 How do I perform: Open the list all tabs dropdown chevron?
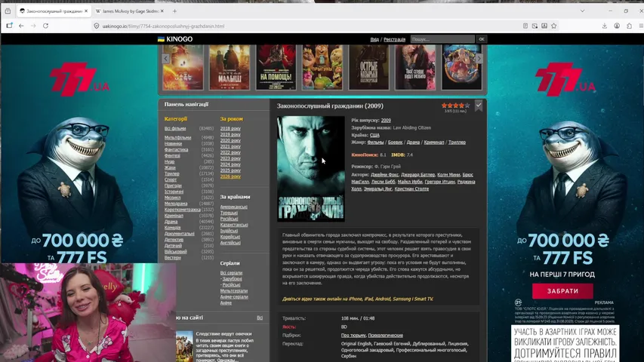pyautogui.click(x=582, y=11)
